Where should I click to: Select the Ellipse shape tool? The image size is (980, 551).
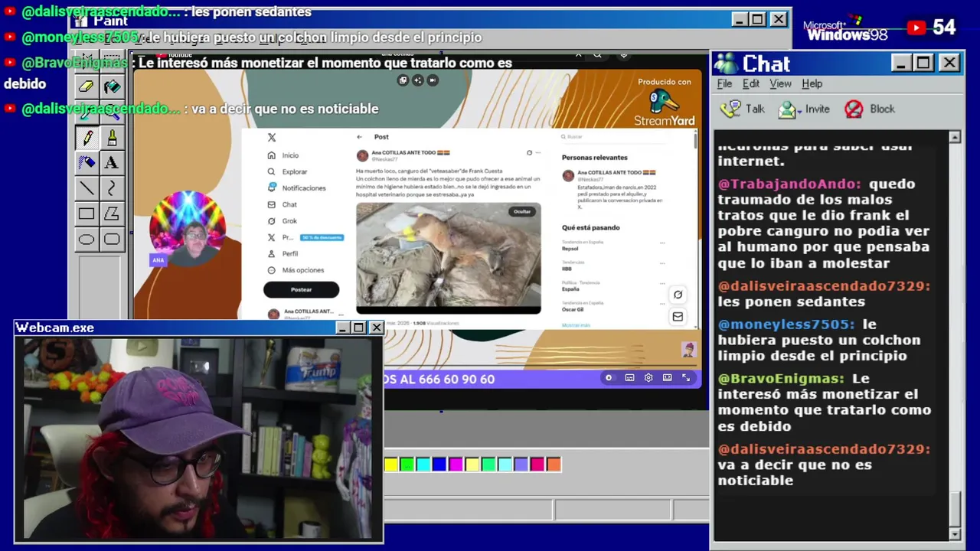click(x=87, y=239)
